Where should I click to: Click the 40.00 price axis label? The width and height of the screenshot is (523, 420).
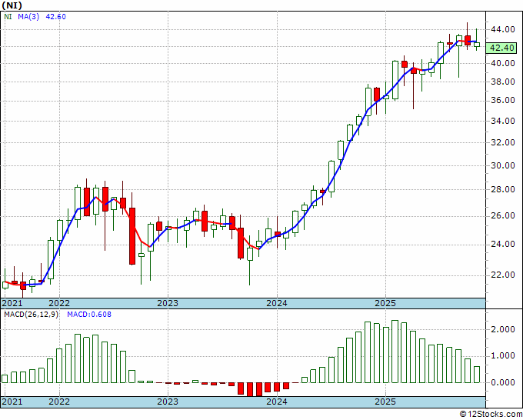point(502,63)
